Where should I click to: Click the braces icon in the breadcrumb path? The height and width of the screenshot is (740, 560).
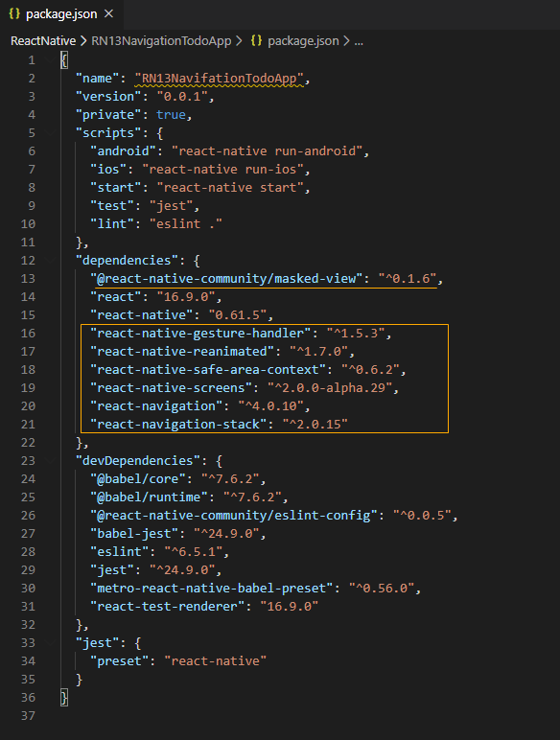[x=256, y=41]
